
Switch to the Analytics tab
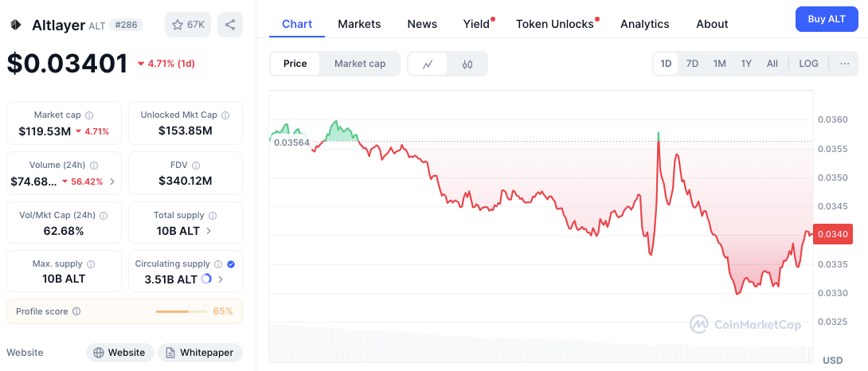pos(644,24)
